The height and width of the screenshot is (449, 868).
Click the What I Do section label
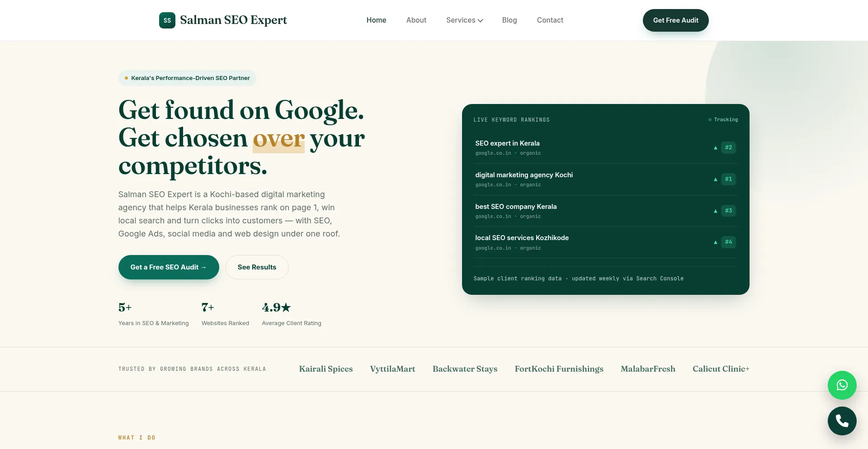137,438
